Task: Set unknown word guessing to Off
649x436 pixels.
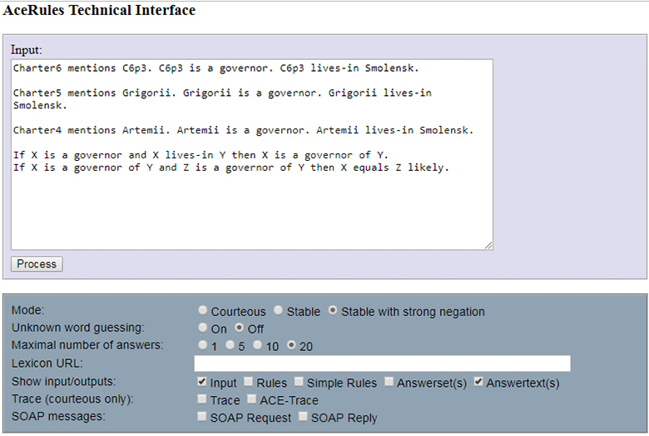Action: (x=240, y=328)
